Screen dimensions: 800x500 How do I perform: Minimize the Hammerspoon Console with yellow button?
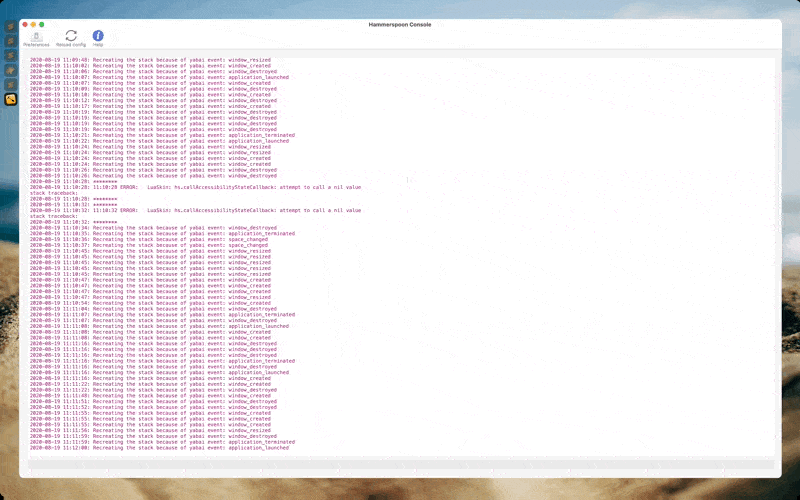point(33,24)
